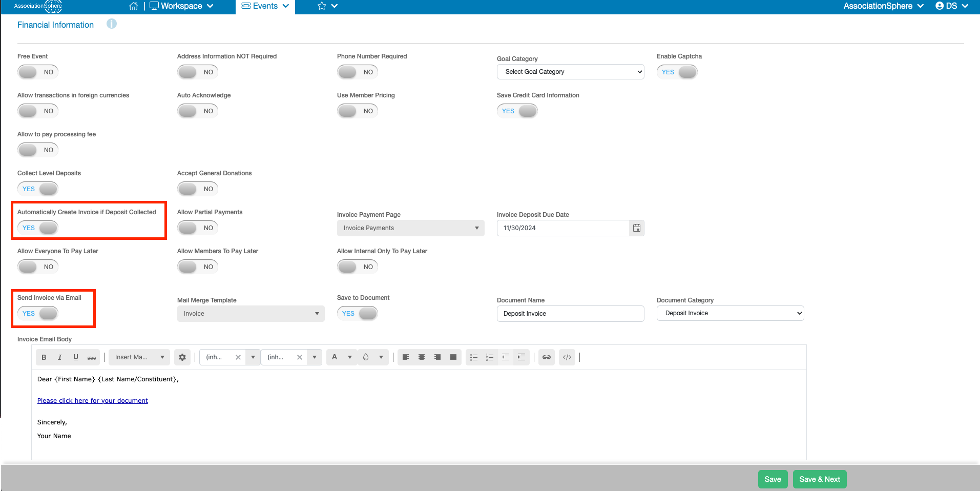Apply strikethrough formatting in email editor
The height and width of the screenshot is (491, 980).
coord(92,357)
